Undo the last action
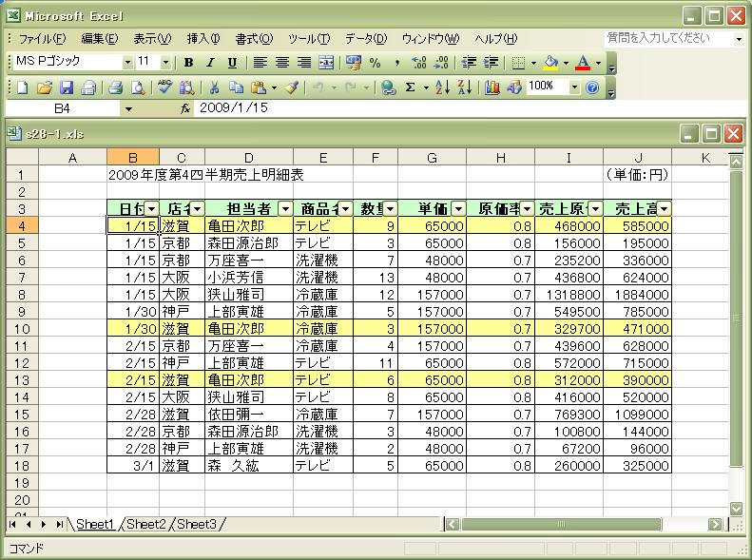The height and width of the screenshot is (560, 752). point(318,87)
